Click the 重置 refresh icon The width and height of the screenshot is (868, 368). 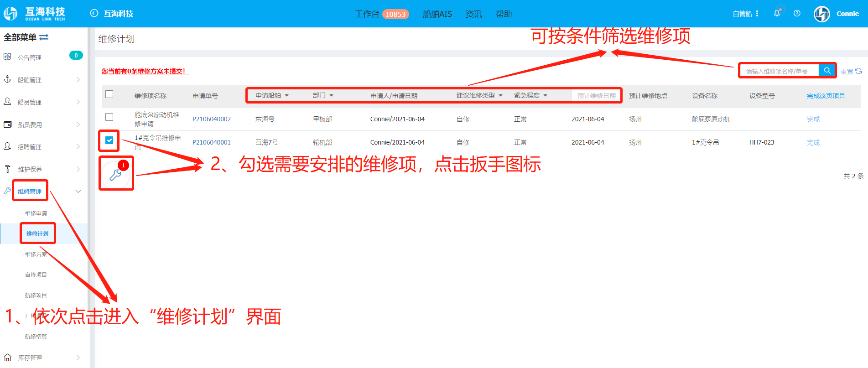pos(858,71)
